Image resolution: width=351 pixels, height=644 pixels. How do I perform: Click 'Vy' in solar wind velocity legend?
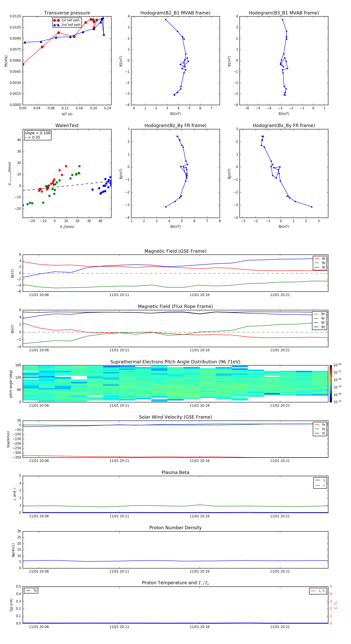coord(320,429)
